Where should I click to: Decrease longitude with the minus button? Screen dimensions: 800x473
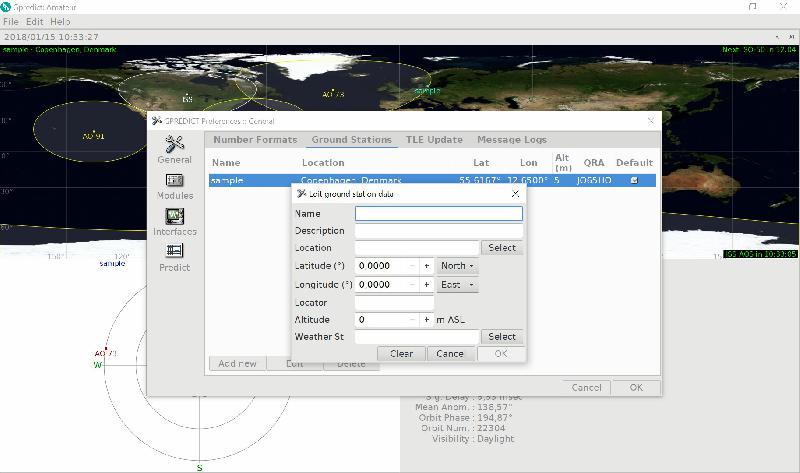point(412,285)
